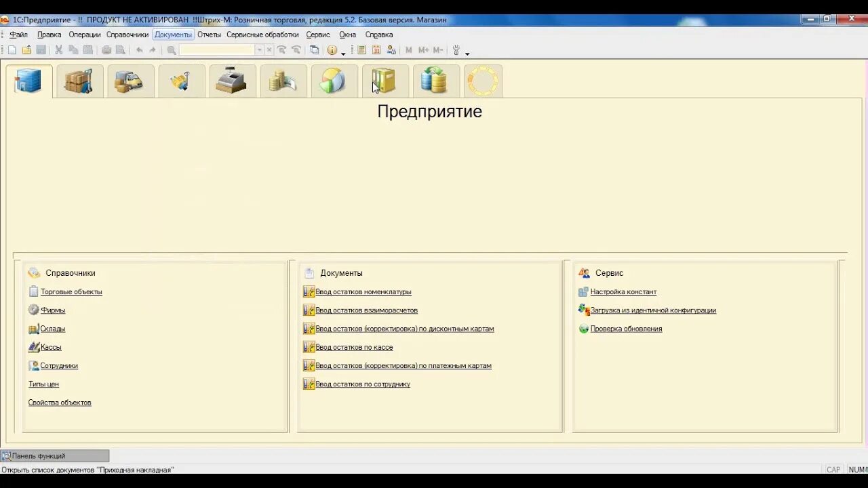
Task: Clear the toolbar search field with X
Action: (x=269, y=50)
